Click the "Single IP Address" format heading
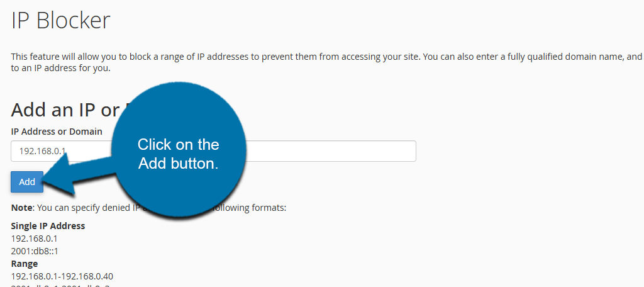This screenshot has height=287, width=644. [48, 226]
